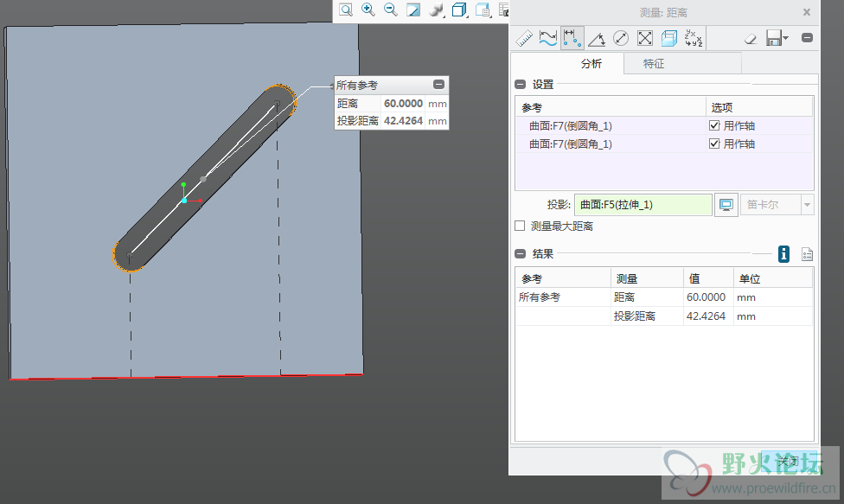Close the 测量: 距离 dialog
This screenshot has height=504, width=844.
806,12
